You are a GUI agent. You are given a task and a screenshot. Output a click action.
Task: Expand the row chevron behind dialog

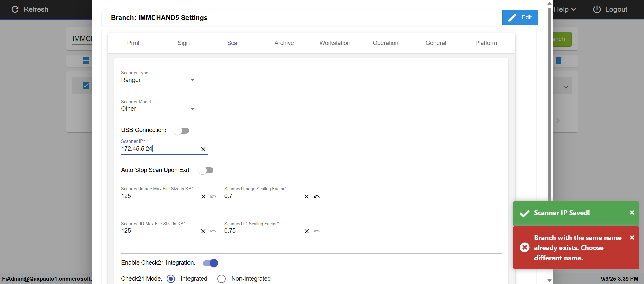click(x=566, y=87)
